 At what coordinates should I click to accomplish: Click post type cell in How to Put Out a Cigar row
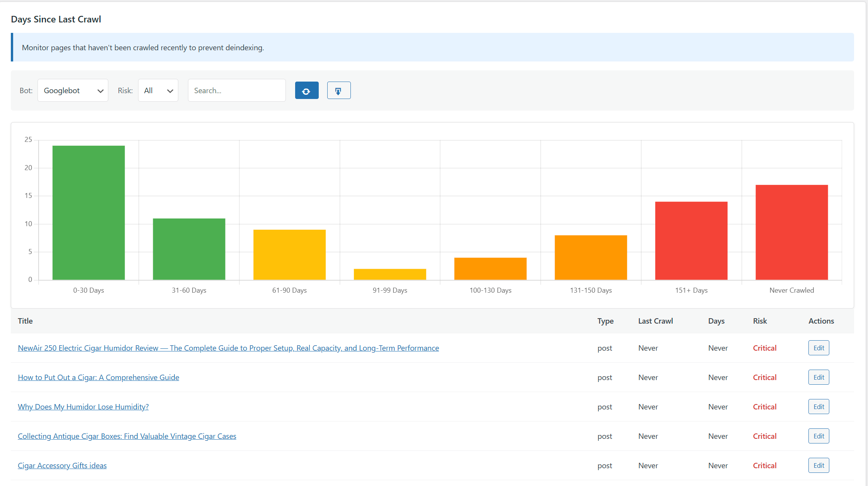(605, 377)
